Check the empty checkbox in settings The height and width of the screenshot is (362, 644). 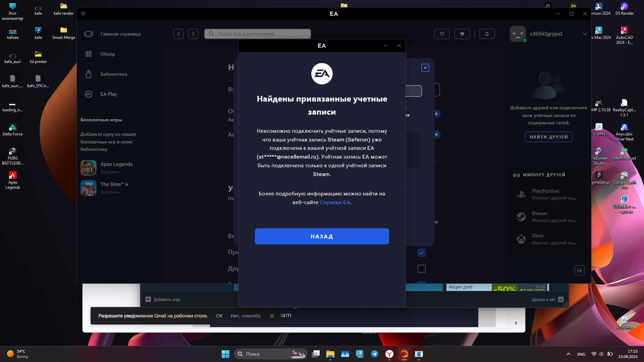coord(422,269)
